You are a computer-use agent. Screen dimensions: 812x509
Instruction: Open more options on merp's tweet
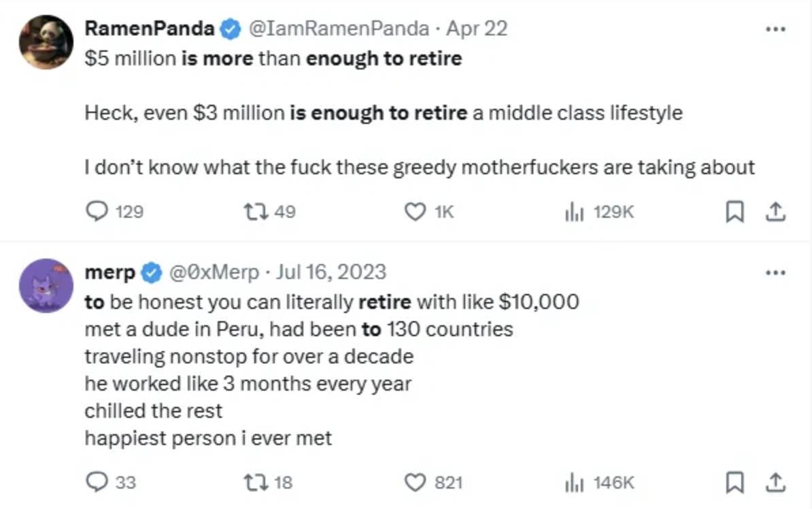point(775,273)
